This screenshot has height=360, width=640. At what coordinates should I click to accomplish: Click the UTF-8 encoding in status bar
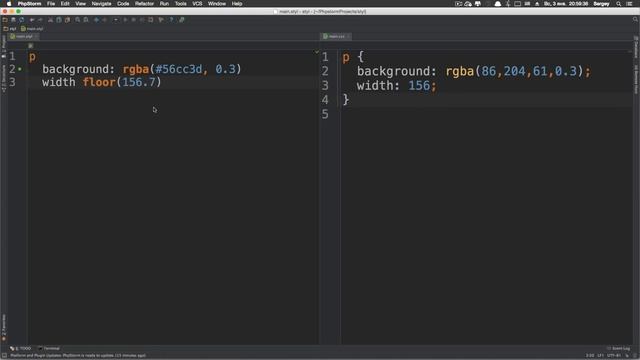click(614, 356)
